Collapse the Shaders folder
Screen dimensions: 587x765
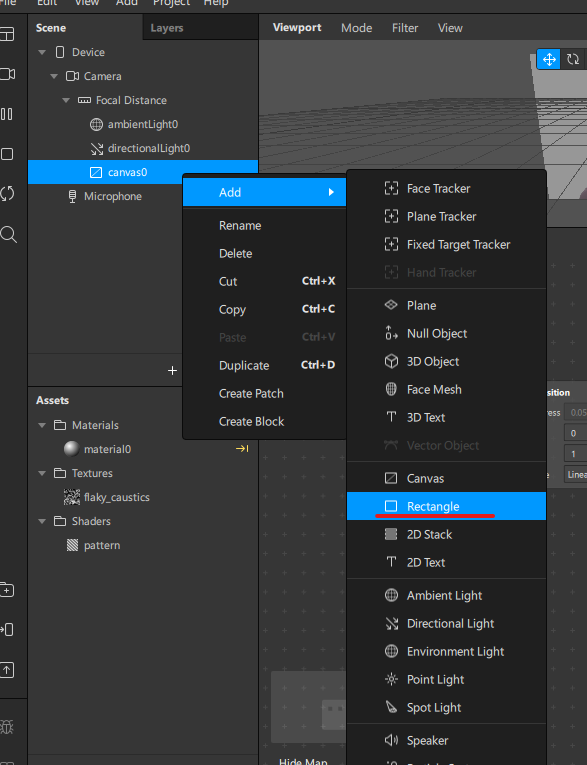pos(42,521)
